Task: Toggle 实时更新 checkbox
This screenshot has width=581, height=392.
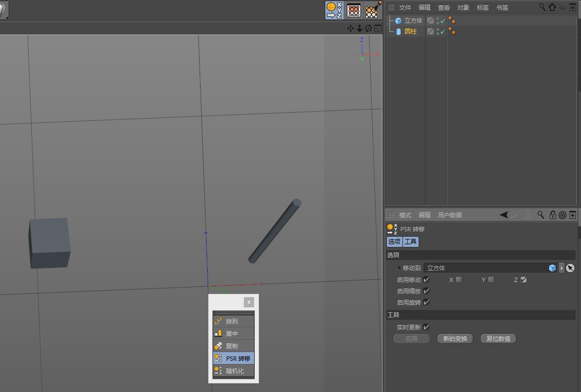Action: pyautogui.click(x=426, y=327)
